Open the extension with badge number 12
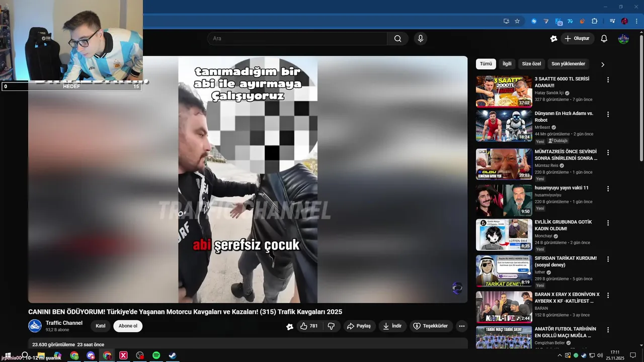The width and height of the screenshot is (644, 362). click(x=558, y=22)
